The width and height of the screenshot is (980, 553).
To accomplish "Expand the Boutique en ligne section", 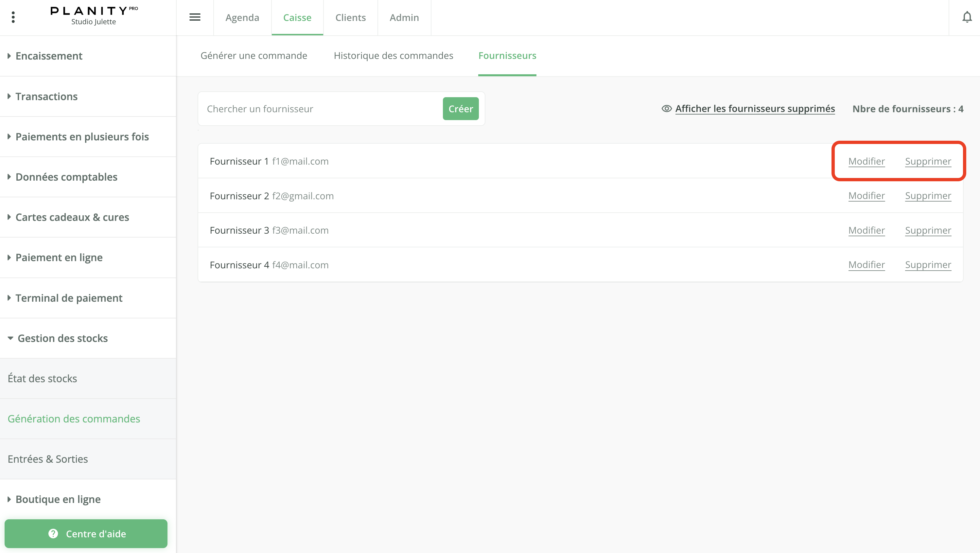I will [58, 499].
